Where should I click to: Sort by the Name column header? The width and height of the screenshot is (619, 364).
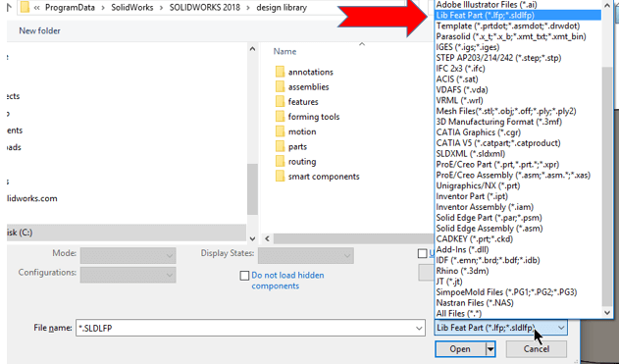tap(284, 51)
